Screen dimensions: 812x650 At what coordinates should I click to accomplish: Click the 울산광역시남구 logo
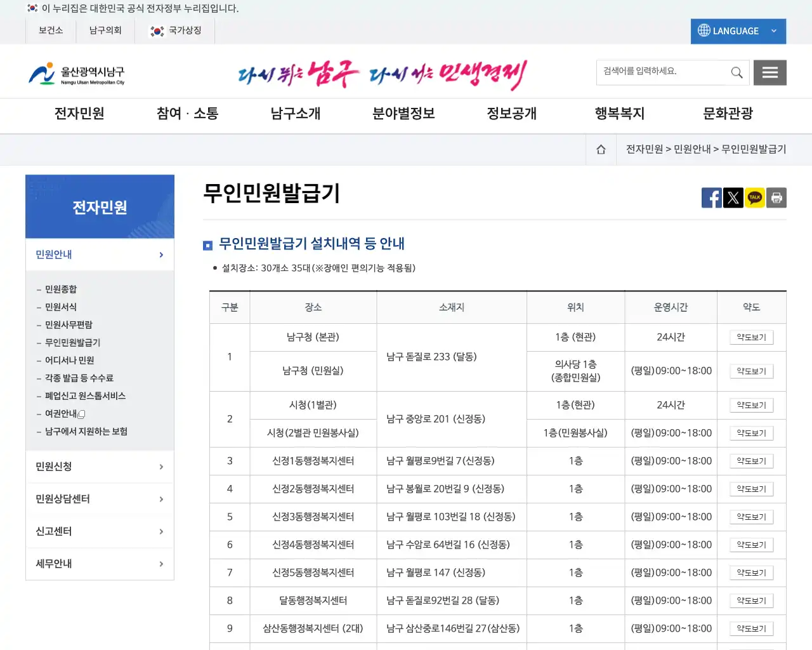(77, 74)
